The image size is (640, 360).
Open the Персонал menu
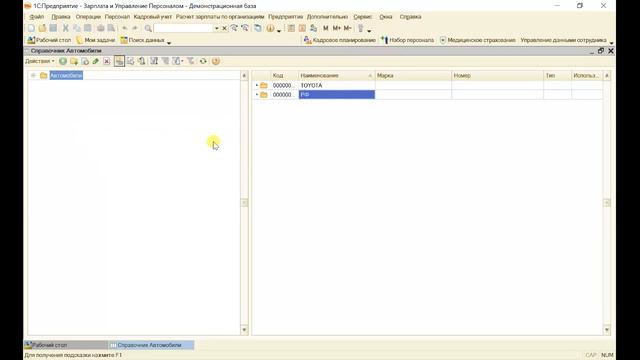(117, 17)
